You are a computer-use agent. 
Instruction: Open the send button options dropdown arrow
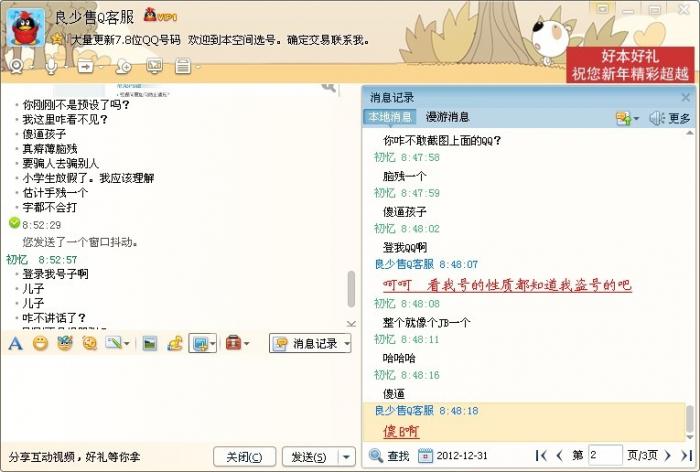click(x=346, y=457)
